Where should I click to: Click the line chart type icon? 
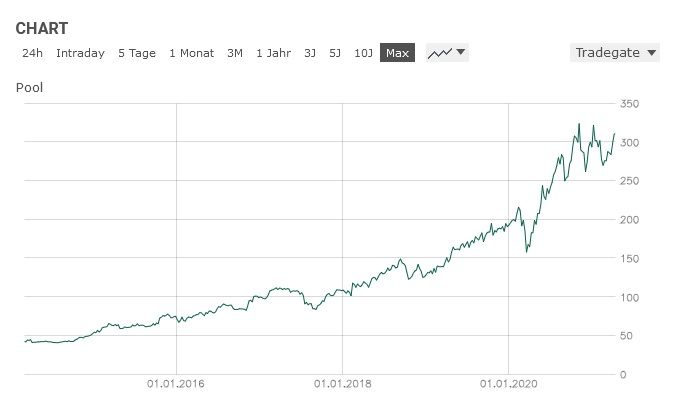tap(440, 53)
